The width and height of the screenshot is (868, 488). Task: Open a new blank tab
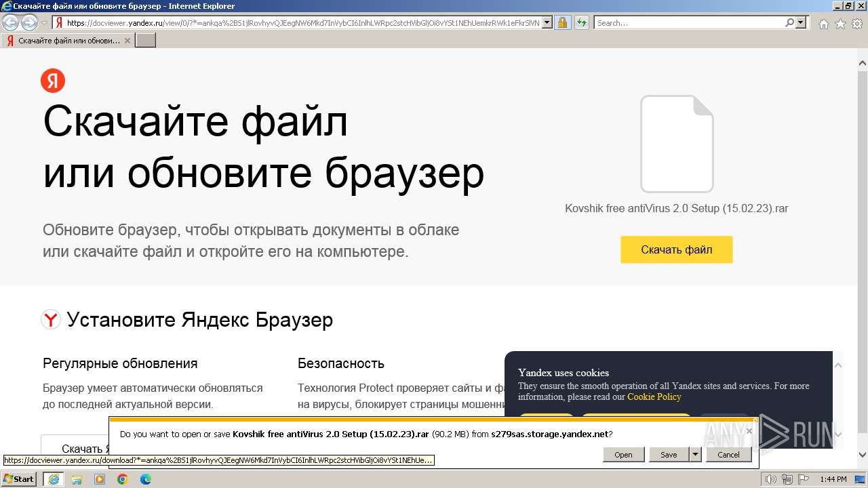click(146, 41)
